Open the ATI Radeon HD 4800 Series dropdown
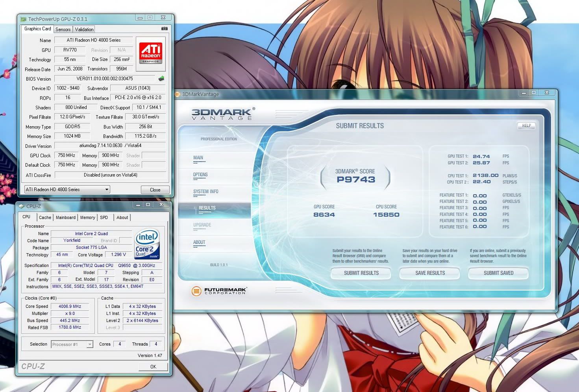579x392 pixels. [x=67, y=190]
